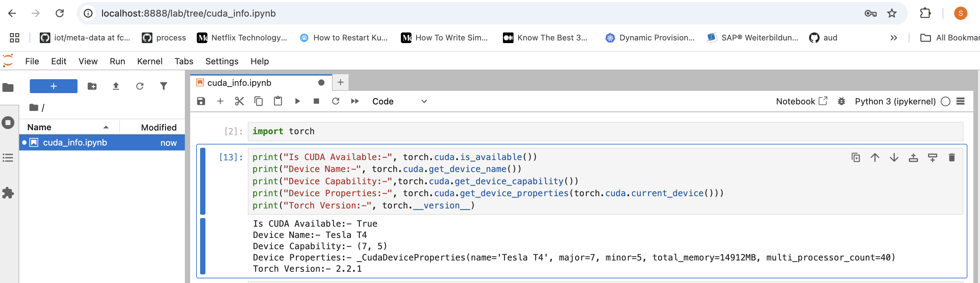Restart kernel and run all cells
The width and height of the screenshot is (980, 283).
pos(355,101)
